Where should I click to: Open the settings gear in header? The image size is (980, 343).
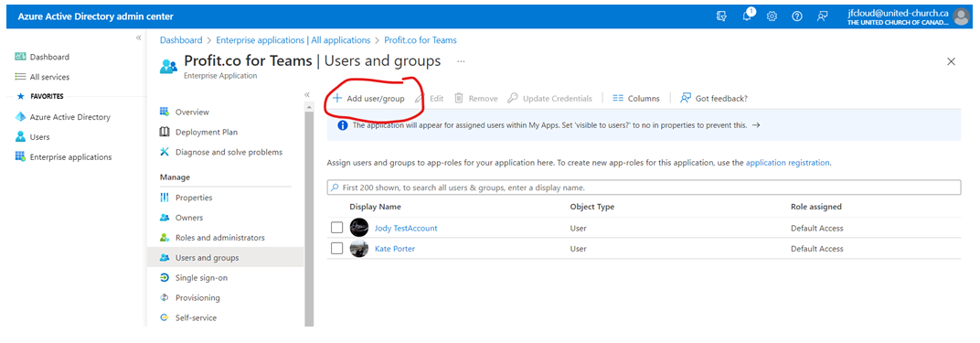[x=772, y=16]
